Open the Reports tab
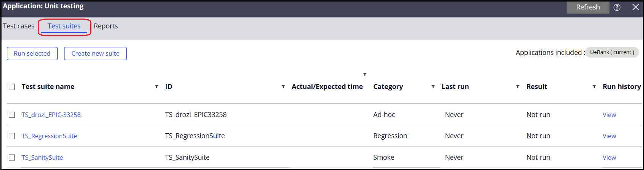The height and width of the screenshot is (170, 644). (106, 26)
